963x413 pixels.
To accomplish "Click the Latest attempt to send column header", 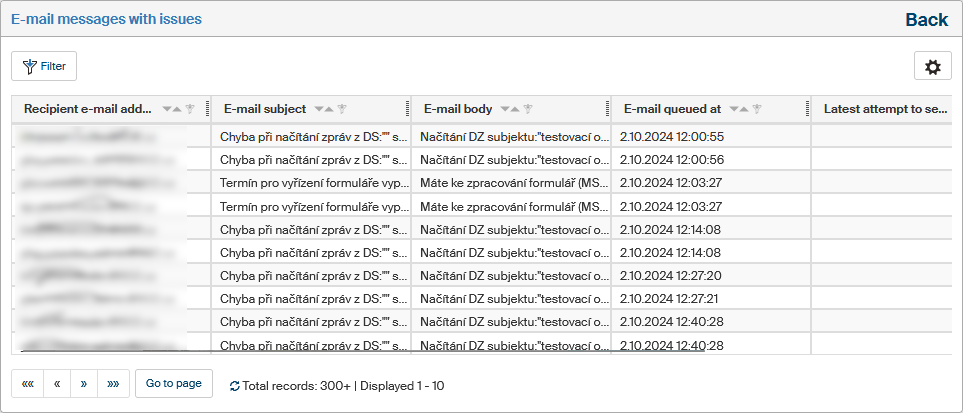I will 880,109.
